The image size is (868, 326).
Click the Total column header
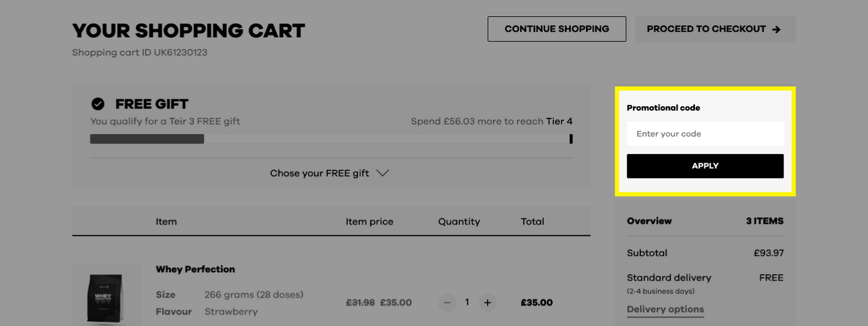point(532,222)
